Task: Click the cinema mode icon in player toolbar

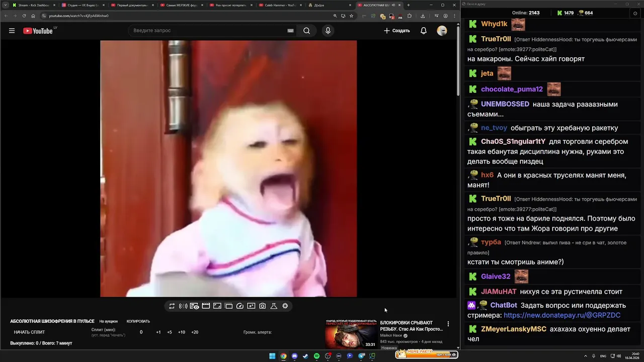Action: coord(228,306)
